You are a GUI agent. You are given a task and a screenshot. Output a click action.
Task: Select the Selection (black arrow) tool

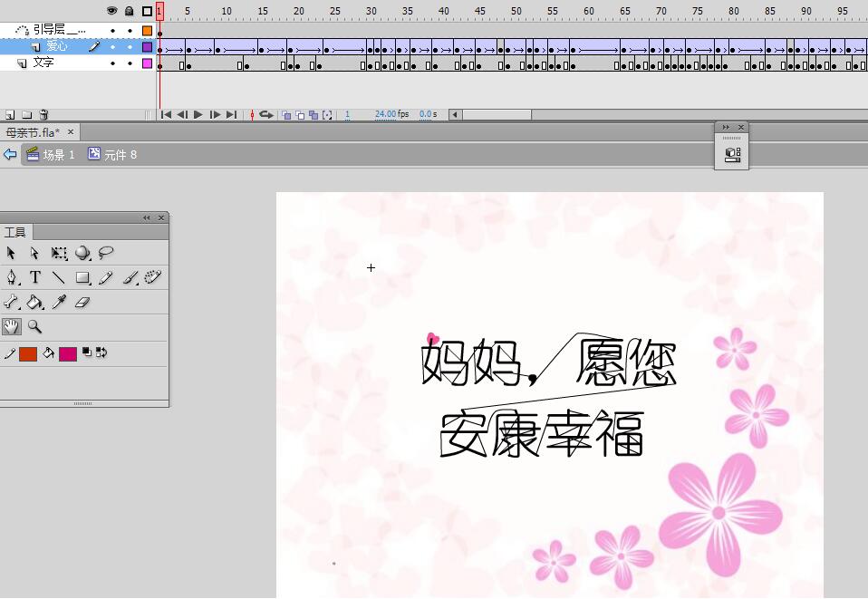[11, 253]
